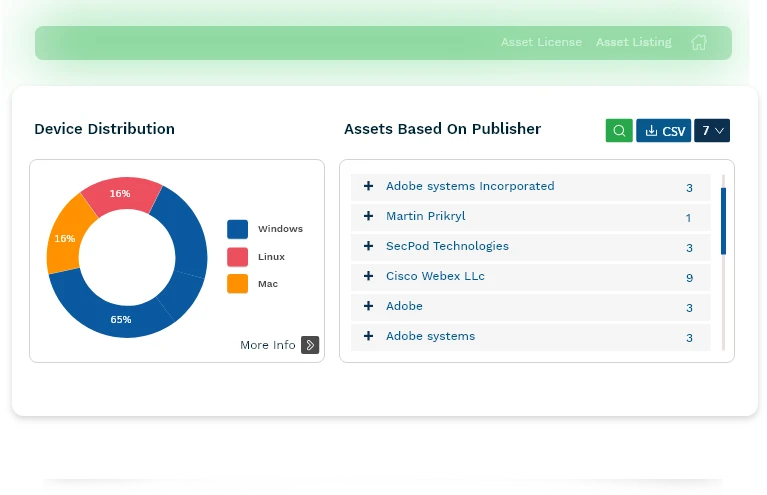The image size is (767, 495).
Task: Expand the Adobe systems publisher row
Action: tap(368, 336)
